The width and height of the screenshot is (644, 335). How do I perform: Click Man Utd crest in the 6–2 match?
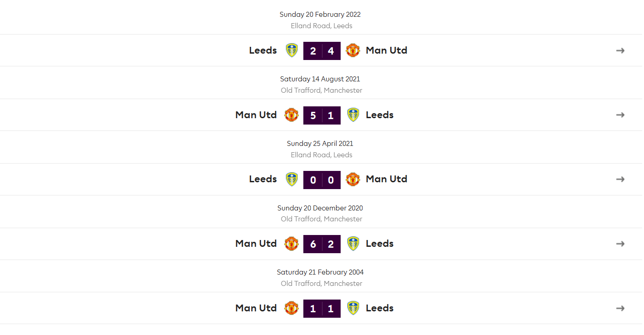tap(292, 244)
